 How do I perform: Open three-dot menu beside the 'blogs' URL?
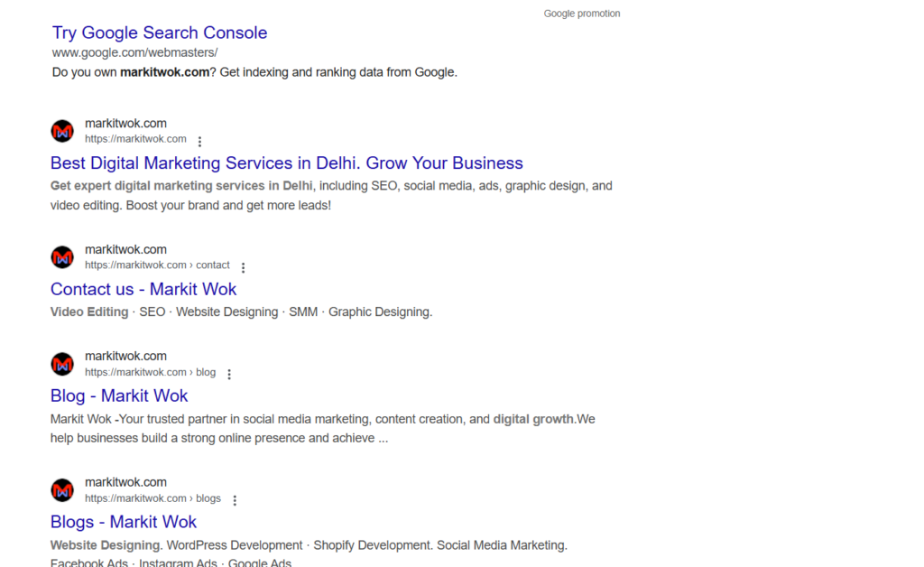point(235,500)
